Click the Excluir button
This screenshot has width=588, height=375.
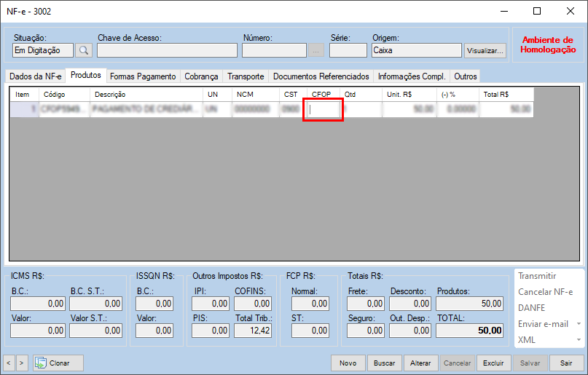pyautogui.click(x=494, y=363)
